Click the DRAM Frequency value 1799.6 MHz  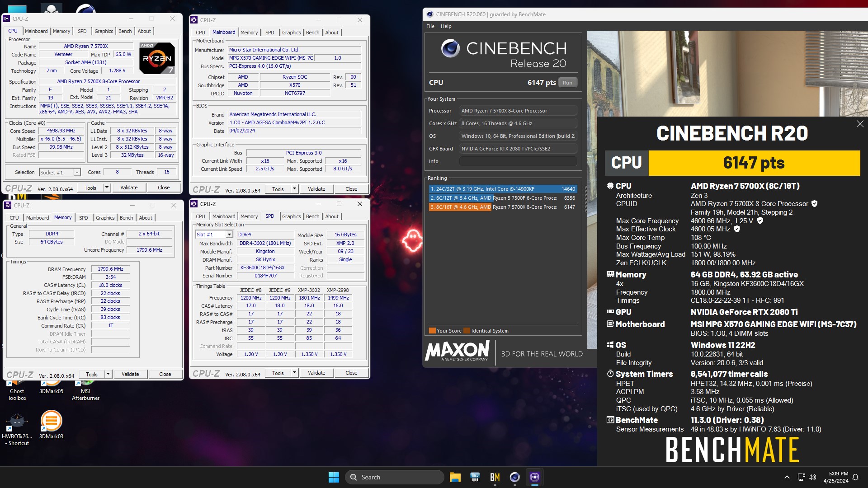tap(111, 269)
